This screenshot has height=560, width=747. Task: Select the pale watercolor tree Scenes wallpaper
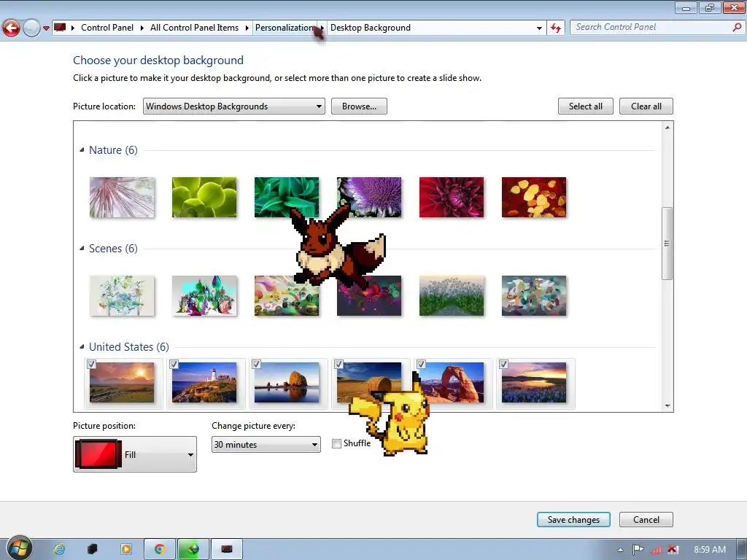point(122,296)
